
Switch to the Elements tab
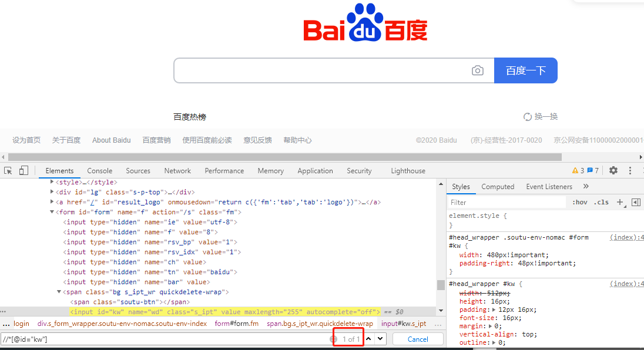point(59,171)
